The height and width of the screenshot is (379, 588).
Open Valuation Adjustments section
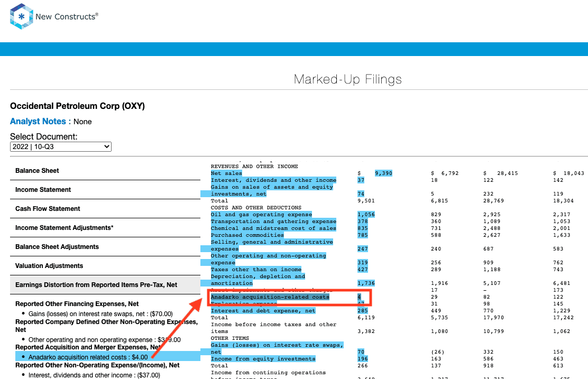click(105, 266)
